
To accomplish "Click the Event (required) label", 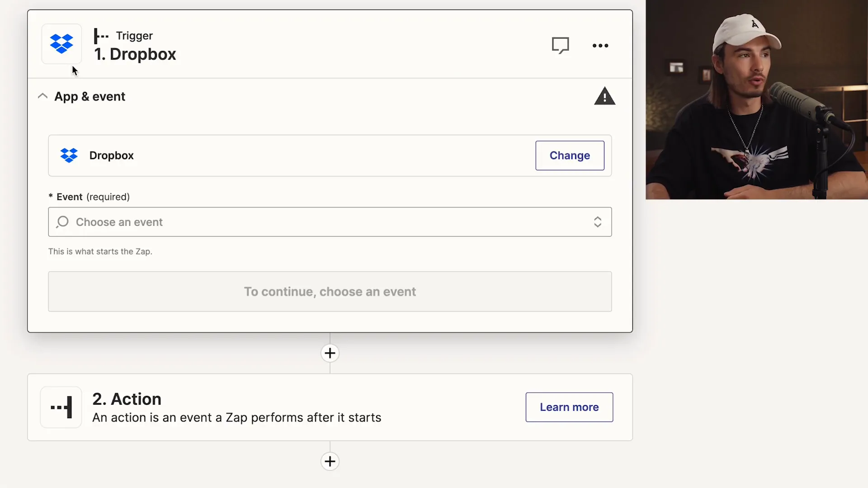I will [89, 197].
